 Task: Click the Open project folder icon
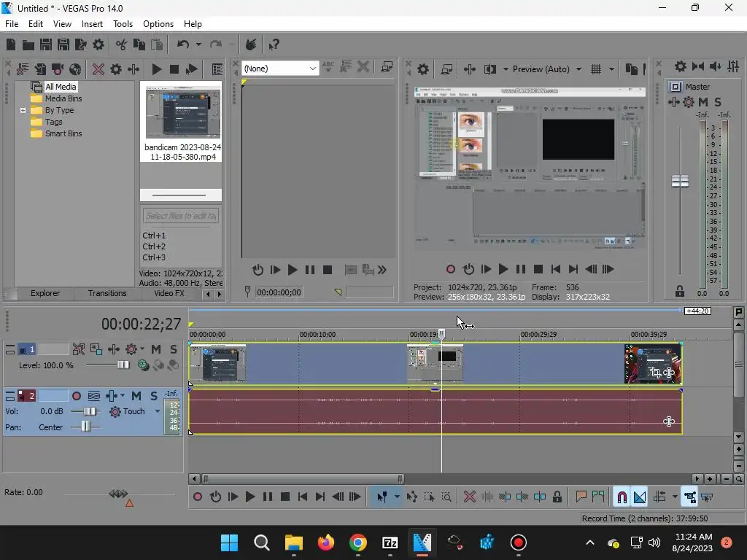[28, 44]
